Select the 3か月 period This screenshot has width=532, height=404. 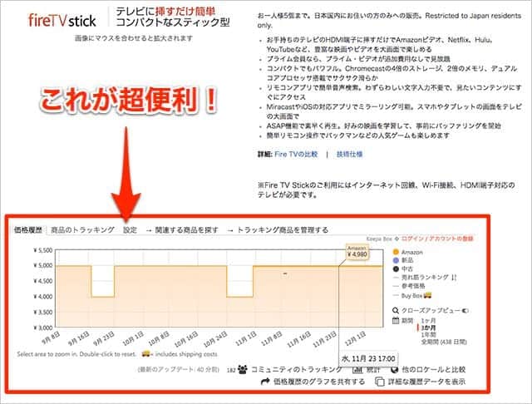tap(428, 328)
